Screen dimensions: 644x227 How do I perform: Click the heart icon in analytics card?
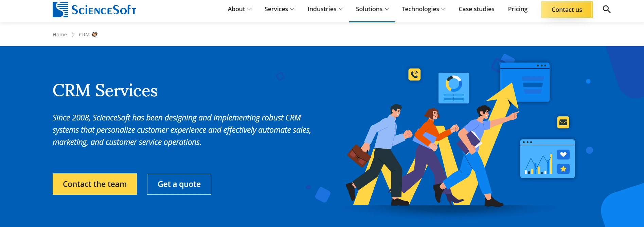pos(563,155)
